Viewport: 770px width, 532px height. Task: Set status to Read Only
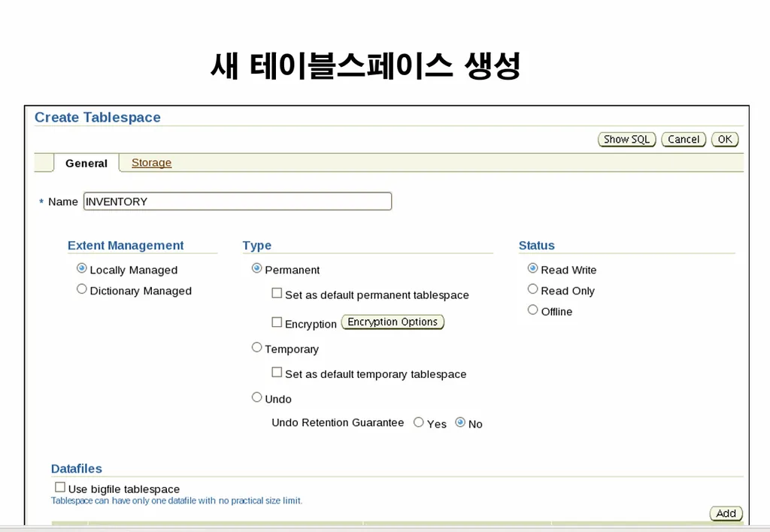[x=532, y=289]
